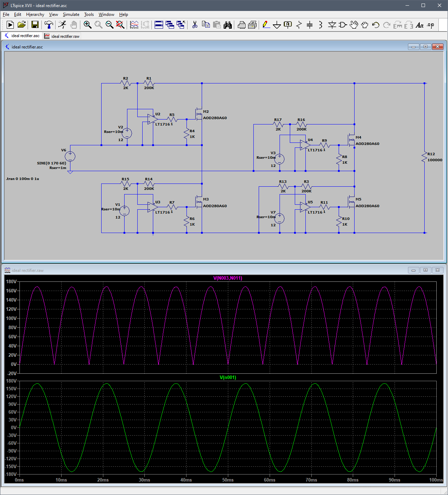Open a file with the folder icon

[x=22, y=25]
